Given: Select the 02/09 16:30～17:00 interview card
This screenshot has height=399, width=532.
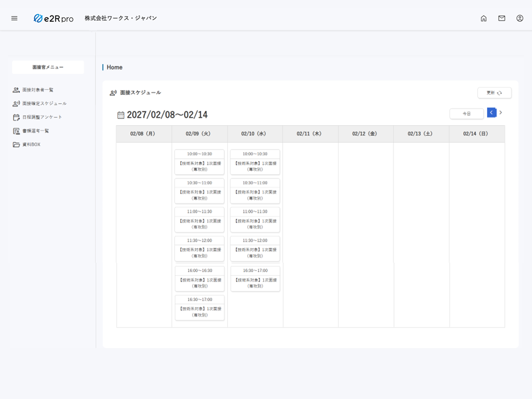Looking at the screenshot, I should click(199, 307).
